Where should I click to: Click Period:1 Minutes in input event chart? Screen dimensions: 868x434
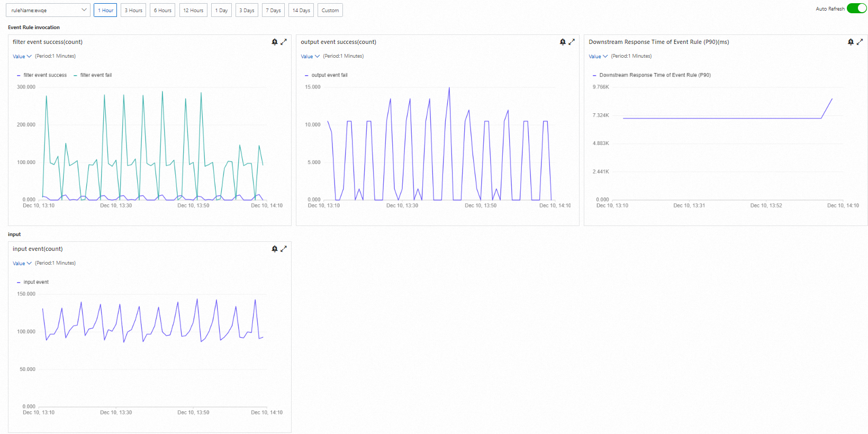click(56, 263)
